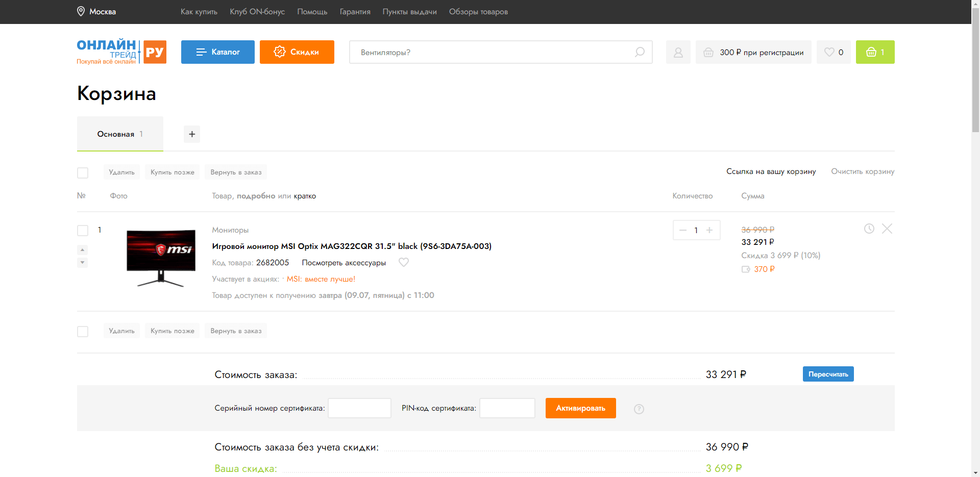Screen dimensions: 980x477
Task: Switch product view to подробно
Action: [256, 196]
